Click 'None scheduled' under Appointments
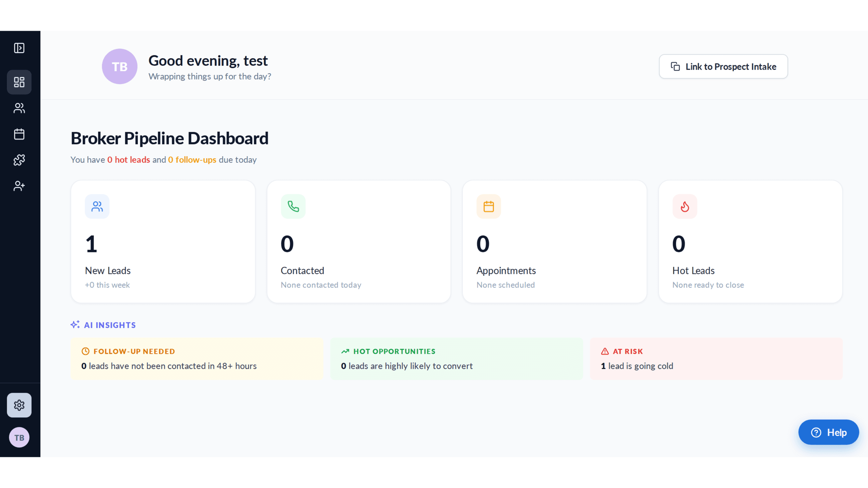The height and width of the screenshot is (488, 868). 506,285
